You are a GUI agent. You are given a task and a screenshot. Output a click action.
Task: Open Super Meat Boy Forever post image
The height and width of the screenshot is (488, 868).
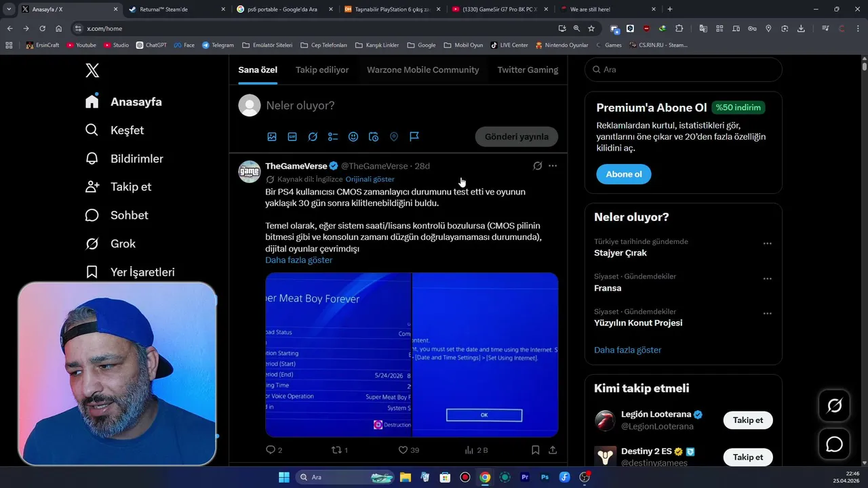tap(338, 354)
